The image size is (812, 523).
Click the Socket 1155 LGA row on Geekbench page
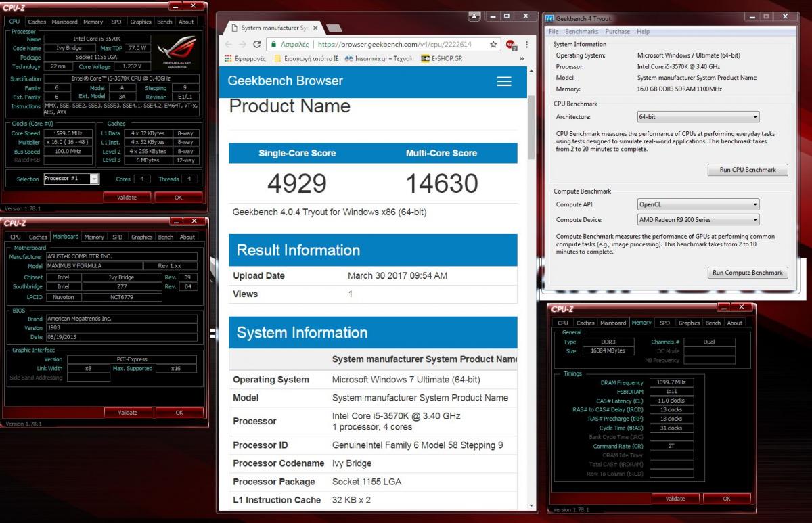point(373,482)
